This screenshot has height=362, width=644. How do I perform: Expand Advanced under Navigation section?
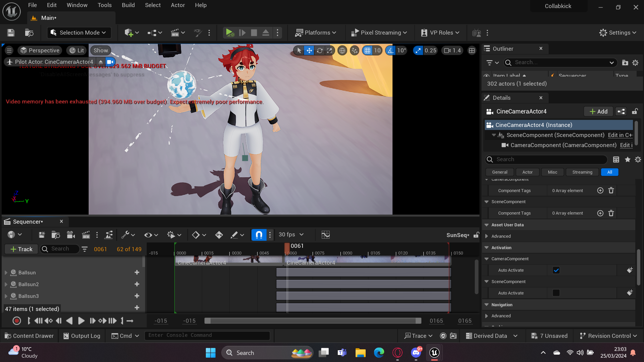[x=487, y=316]
